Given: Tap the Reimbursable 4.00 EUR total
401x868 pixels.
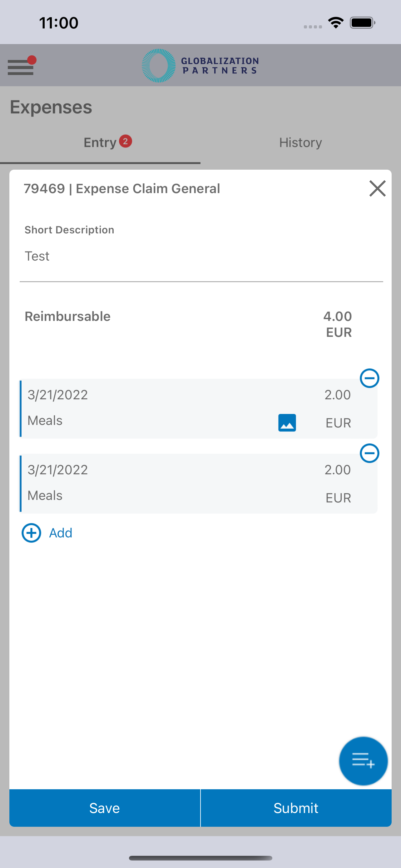Looking at the screenshot, I should [x=338, y=324].
